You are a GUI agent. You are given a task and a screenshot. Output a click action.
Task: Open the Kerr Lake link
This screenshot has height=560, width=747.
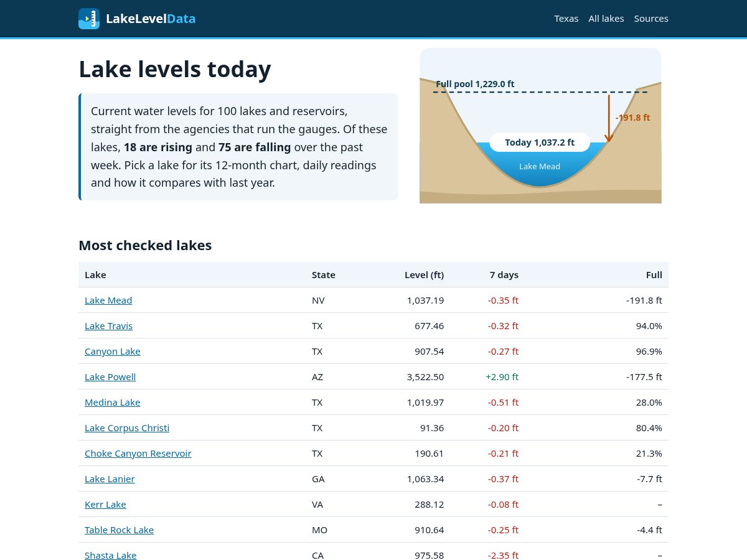(105, 504)
